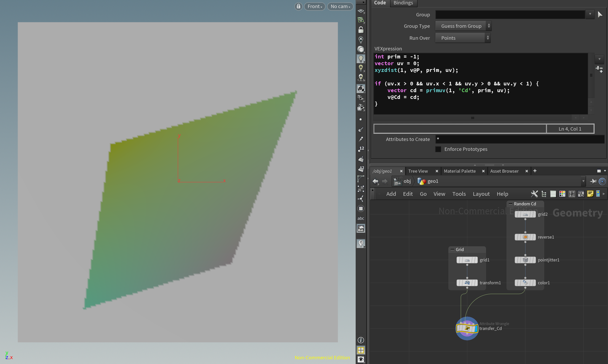608x364 pixels.
Task: Select the pointjitter1 node
Action: (x=525, y=260)
